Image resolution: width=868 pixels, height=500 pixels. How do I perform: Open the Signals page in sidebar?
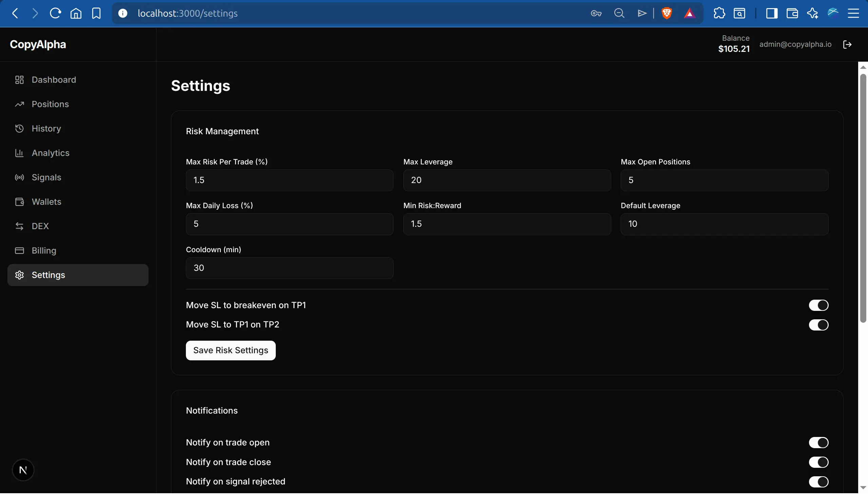point(46,178)
